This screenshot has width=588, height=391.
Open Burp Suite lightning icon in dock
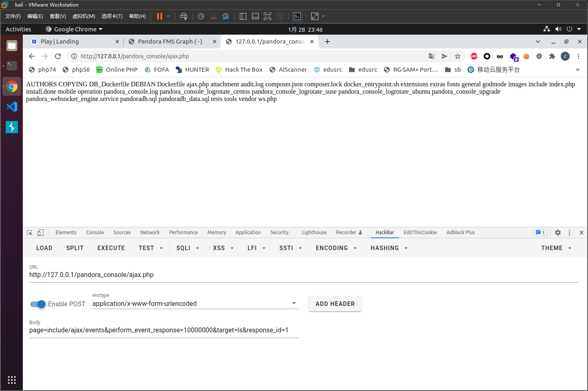(x=12, y=127)
